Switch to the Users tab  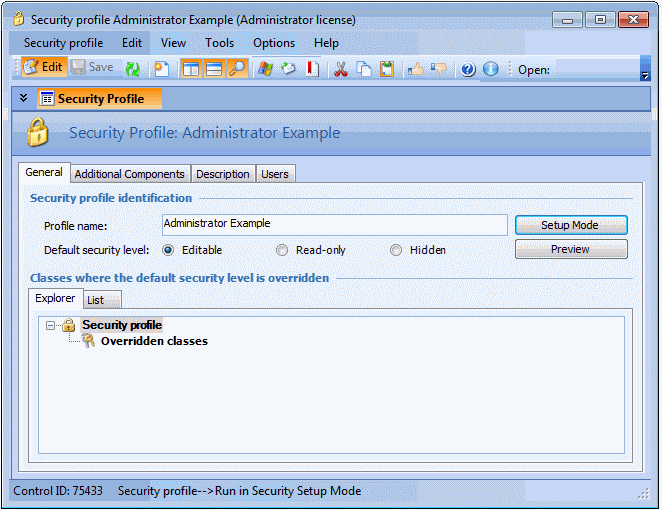click(275, 174)
